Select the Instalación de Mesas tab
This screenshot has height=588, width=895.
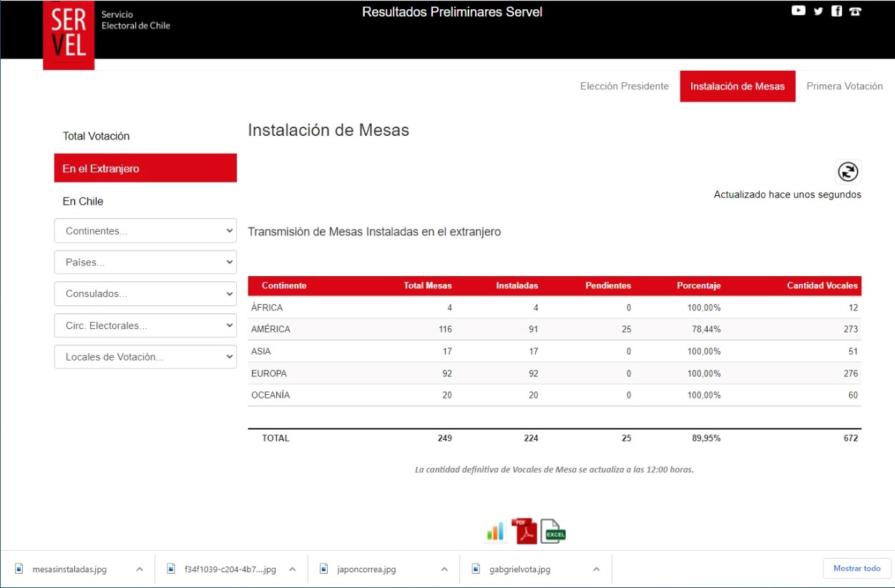click(x=738, y=86)
